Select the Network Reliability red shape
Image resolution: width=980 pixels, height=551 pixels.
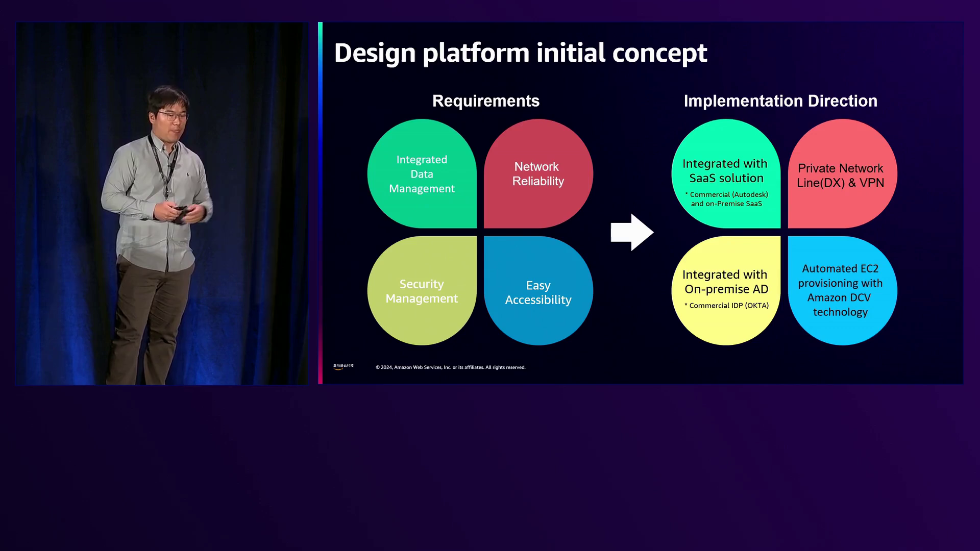[x=538, y=173]
